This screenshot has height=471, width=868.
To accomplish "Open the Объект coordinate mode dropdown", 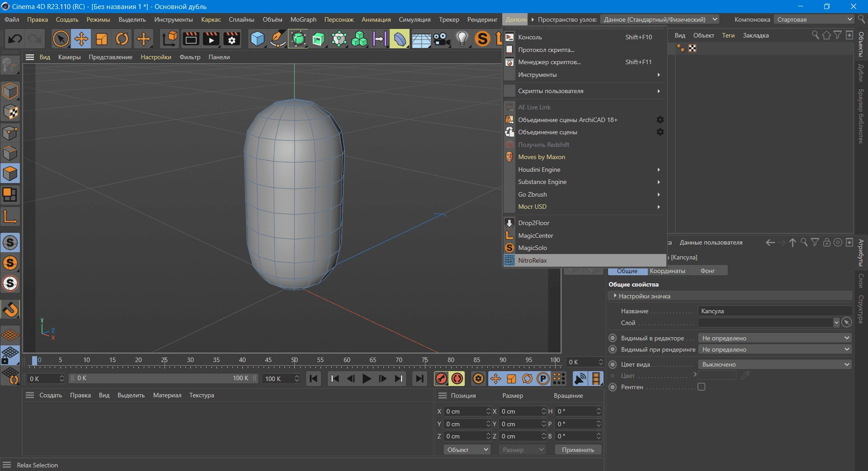I will click(x=467, y=450).
